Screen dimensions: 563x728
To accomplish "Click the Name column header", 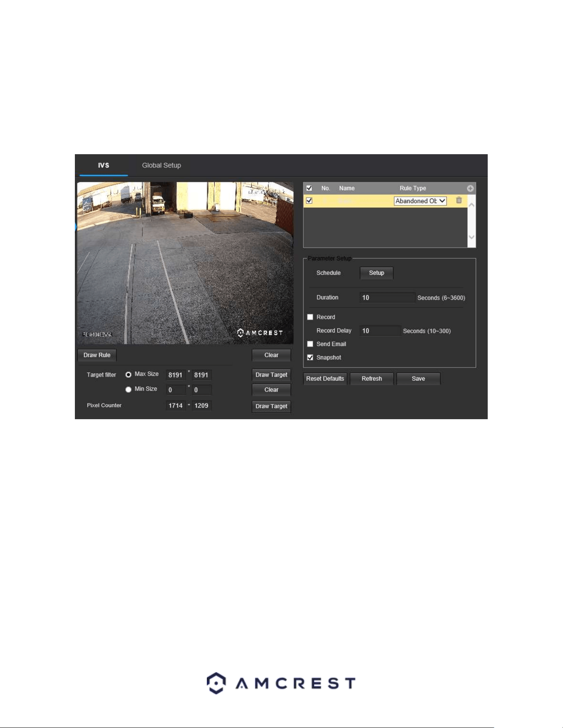I will [347, 188].
